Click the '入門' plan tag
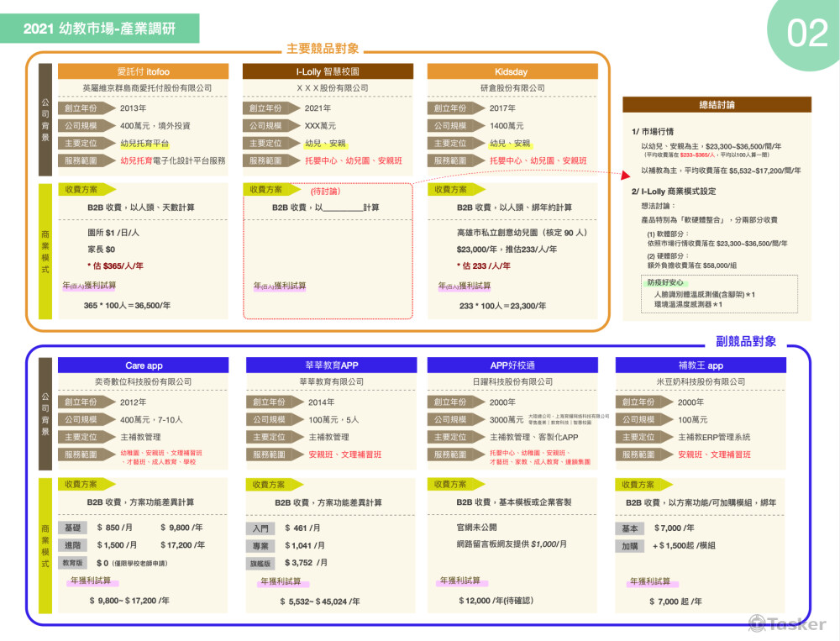This screenshot has height=641, width=840. click(x=260, y=528)
